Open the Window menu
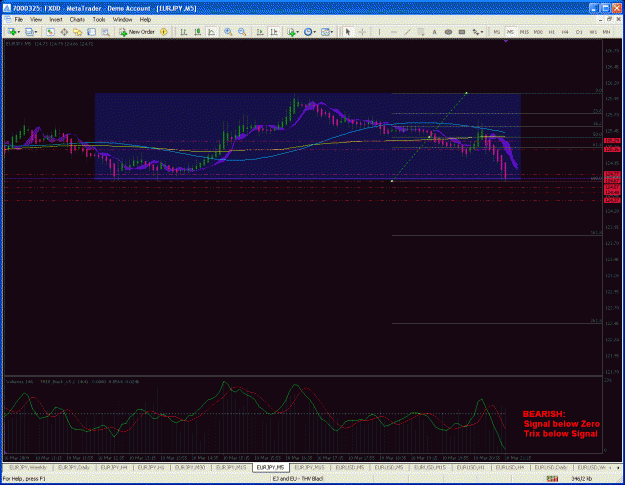This screenshot has width=625, height=485. pos(122,20)
